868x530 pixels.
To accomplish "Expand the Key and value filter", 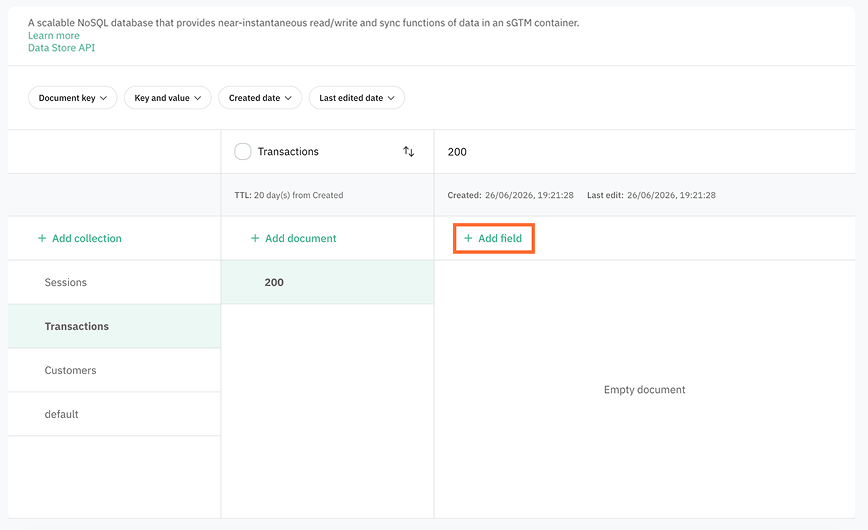I will pos(168,97).
